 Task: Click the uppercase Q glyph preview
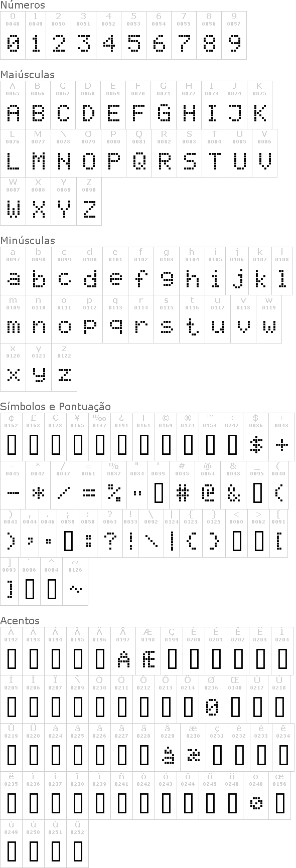tap(139, 161)
